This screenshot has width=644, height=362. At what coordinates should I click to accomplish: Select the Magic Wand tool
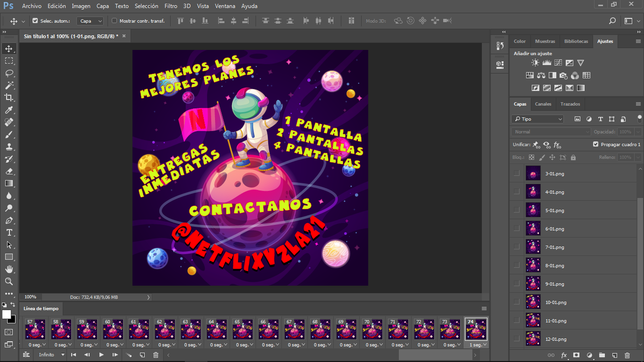tap(9, 85)
